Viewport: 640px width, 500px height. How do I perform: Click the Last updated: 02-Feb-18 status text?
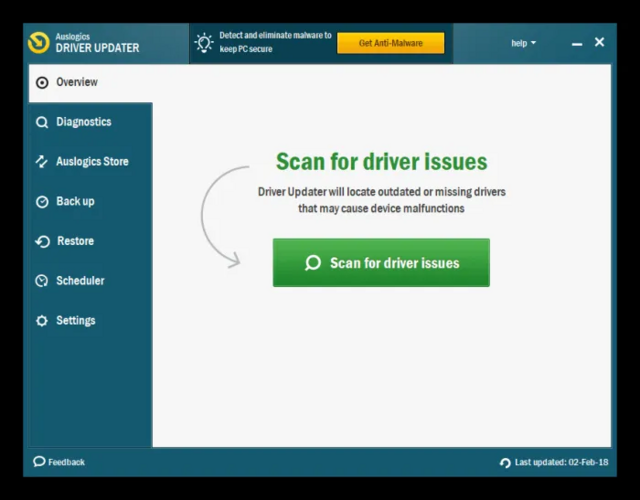pyautogui.click(x=562, y=462)
